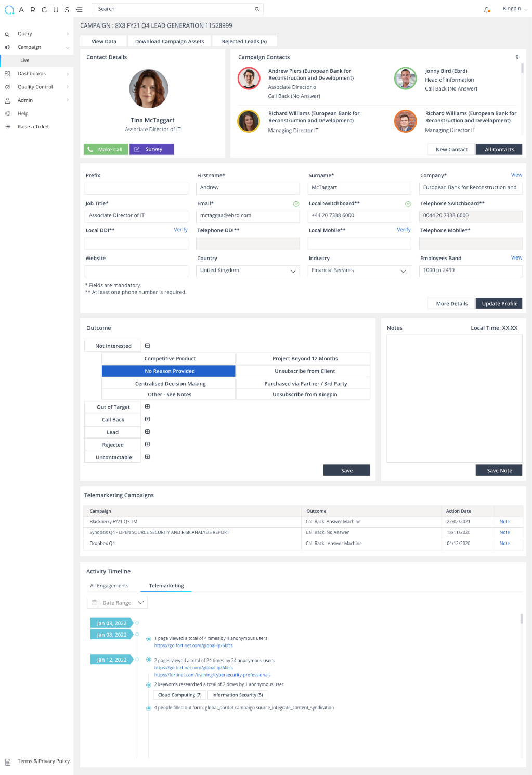Click the Firstname input field
532x775 pixels.
pos(248,188)
